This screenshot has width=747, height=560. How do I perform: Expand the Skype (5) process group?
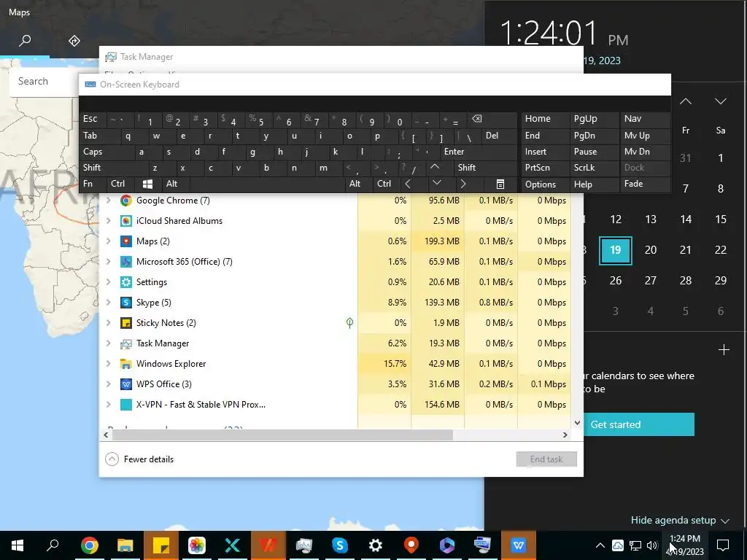click(109, 303)
